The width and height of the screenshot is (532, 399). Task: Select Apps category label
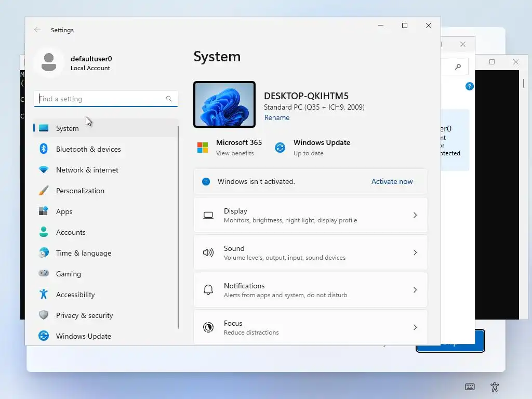pos(64,211)
